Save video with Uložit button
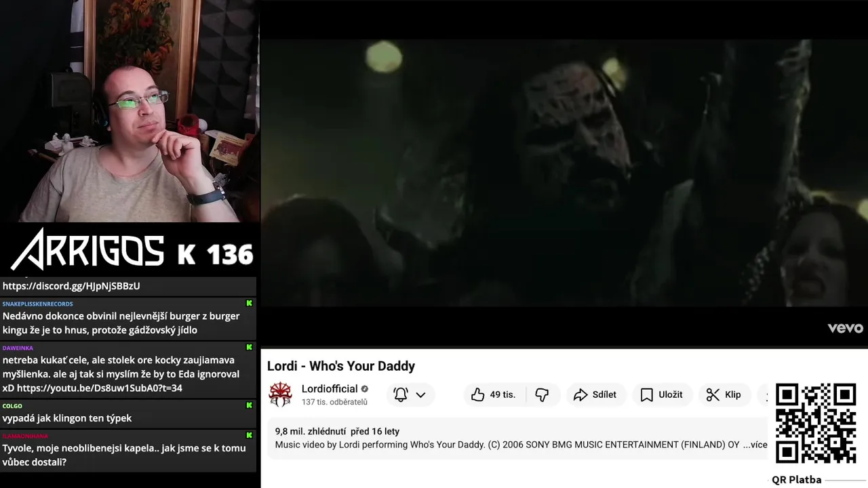Viewport: 868px width, 488px height. pos(661,394)
